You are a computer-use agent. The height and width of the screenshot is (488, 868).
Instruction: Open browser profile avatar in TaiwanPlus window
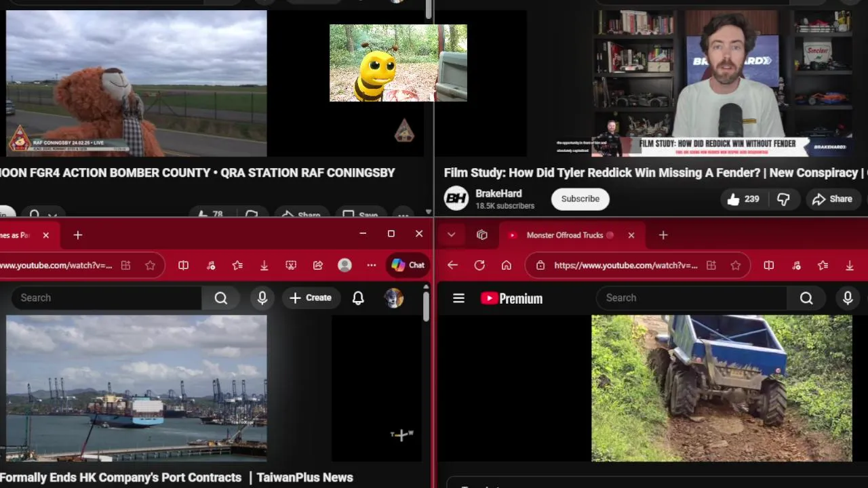[x=344, y=266]
